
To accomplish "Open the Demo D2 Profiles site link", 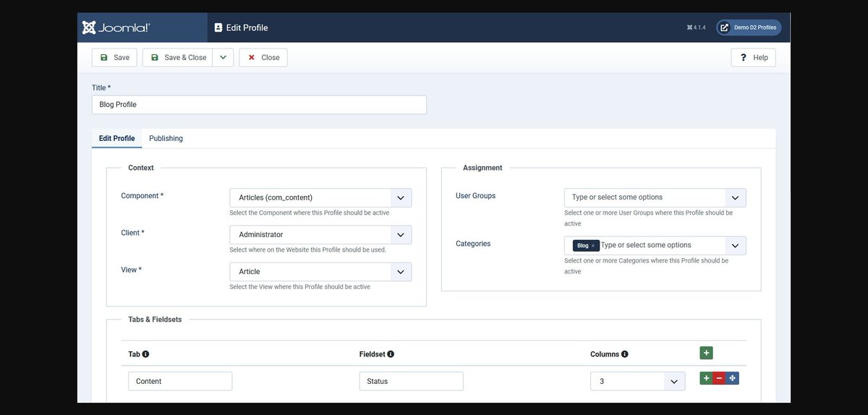I will point(749,27).
